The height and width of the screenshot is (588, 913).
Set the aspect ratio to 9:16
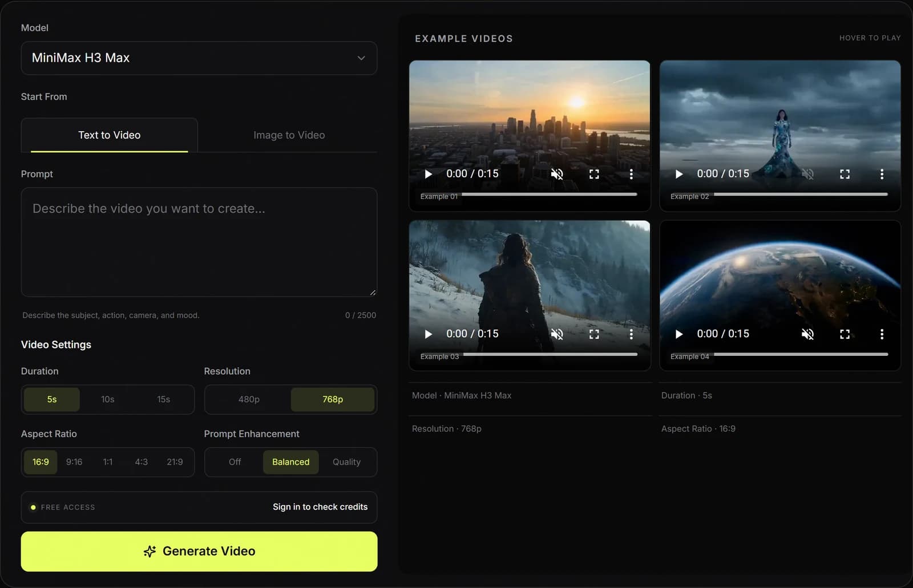(74, 462)
